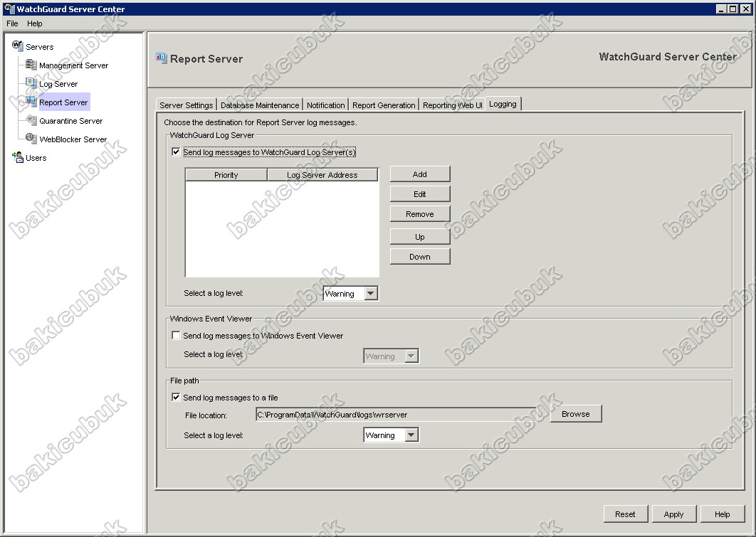Enable Send log messages to Windows Event Viewer
This screenshot has width=756, height=537.
176,336
